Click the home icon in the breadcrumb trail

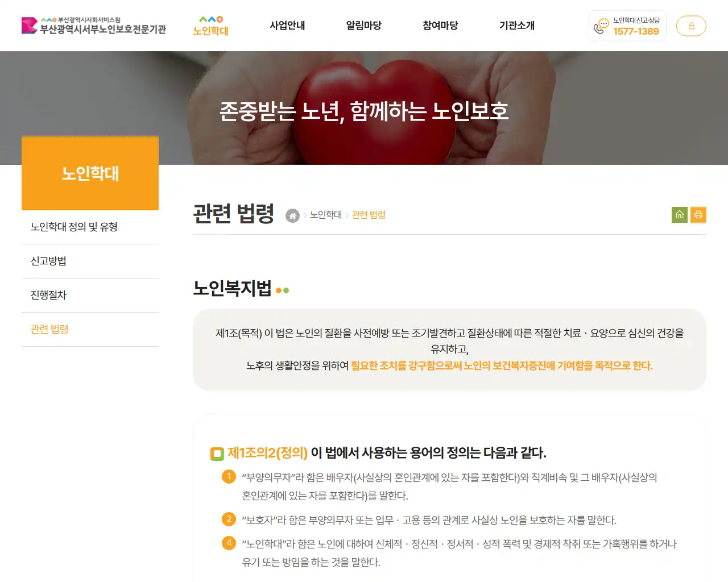point(292,215)
